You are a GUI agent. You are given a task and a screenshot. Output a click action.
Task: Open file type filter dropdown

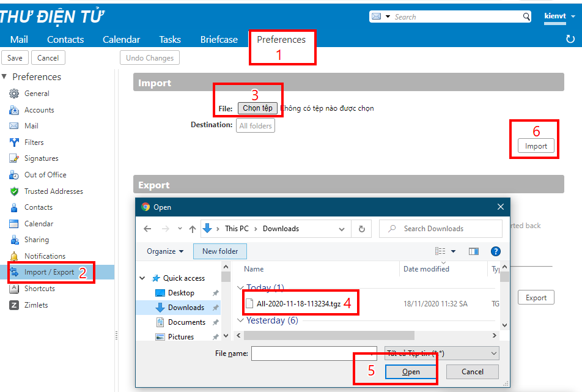pyautogui.click(x=441, y=353)
